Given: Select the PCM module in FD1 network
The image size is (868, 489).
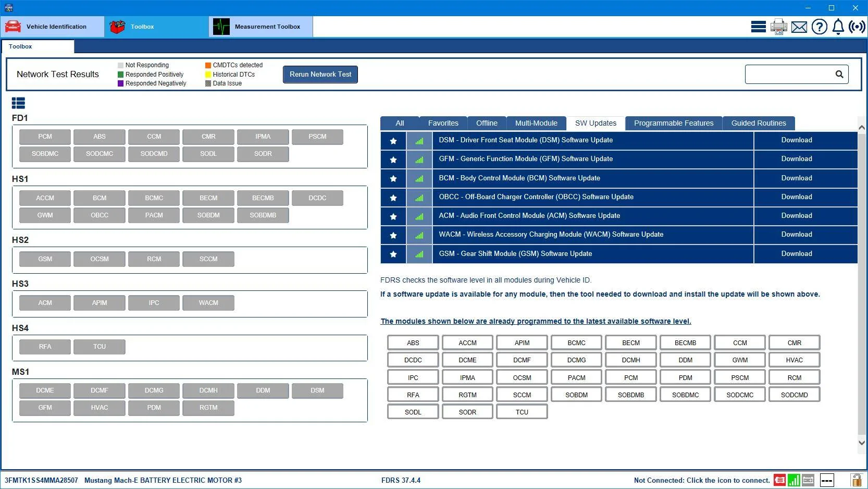Looking at the screenshot, I should coord(45,137).
